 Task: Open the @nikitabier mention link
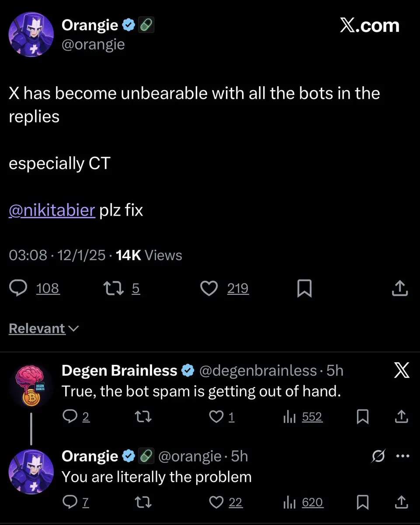[52, 210]
